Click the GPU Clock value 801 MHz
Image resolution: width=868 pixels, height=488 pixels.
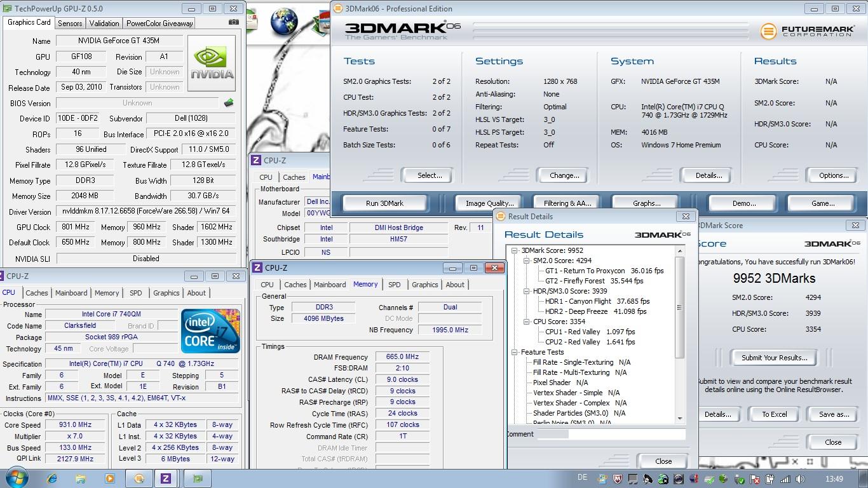pyautogui.click(x=76, y=227)
